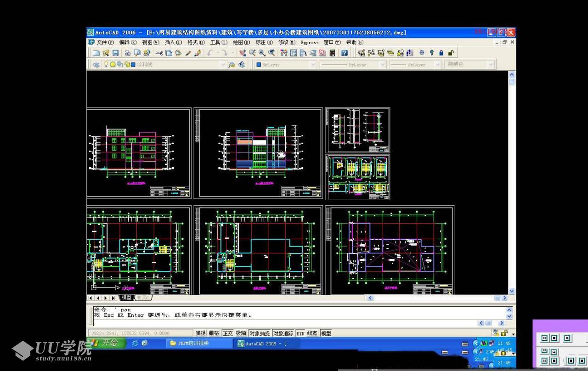Image resolution: width=588 pixels, height=371 pixels.
Task: Open the QuickCalc calculator icon
Action: pyautogui.click(x=332, y=53)
